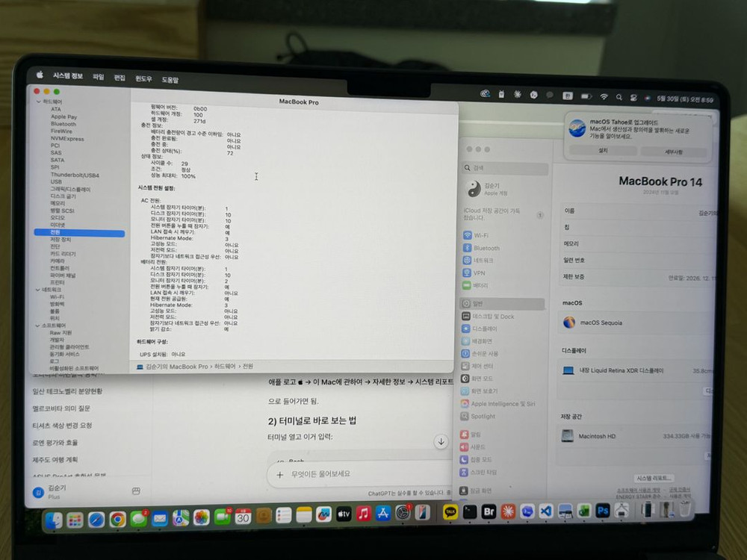Collapse the 소프트웨어 tree section
The image size is (747, 560).
pos(37,326)
